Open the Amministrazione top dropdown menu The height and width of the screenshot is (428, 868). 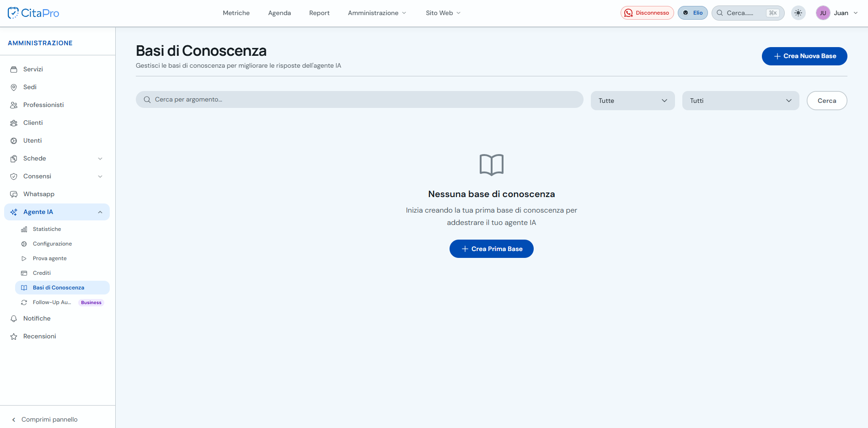click(377, 13)
